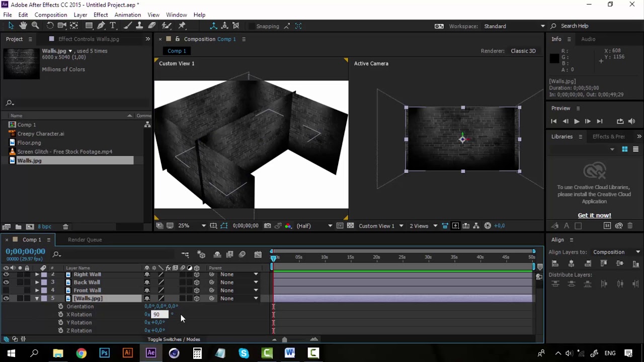
Task: Click the Take Snapshot camera icon
Action: coord(267,226)
